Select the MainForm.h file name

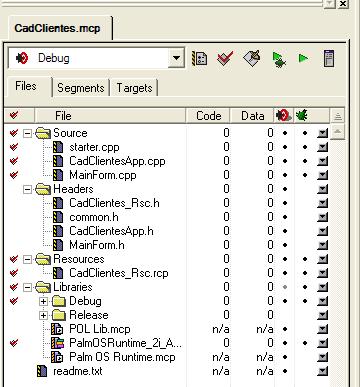pos(97,245)
